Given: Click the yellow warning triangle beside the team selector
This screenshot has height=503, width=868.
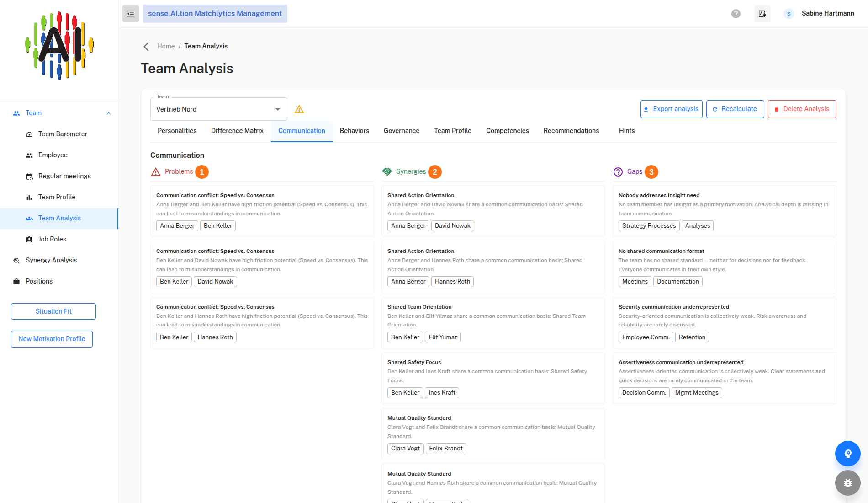Looking at the screenshot, I should (299, 109).
